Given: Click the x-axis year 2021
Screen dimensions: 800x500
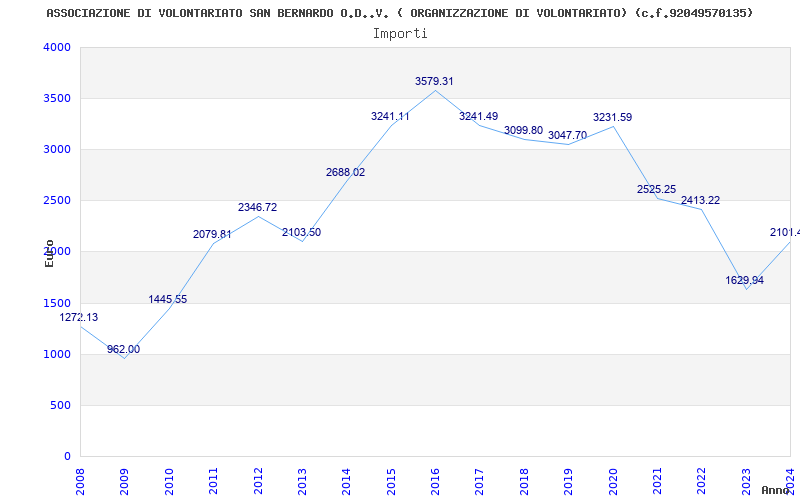Looking at the screenshot, I should 657,482.
